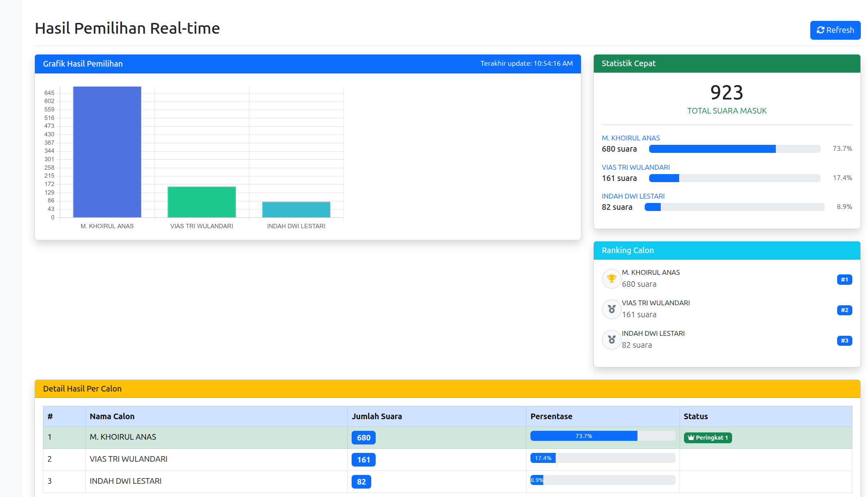This screenshot has height=497, width=868.
Task: Click the #1 rank badge
Action: coord(844,280)
